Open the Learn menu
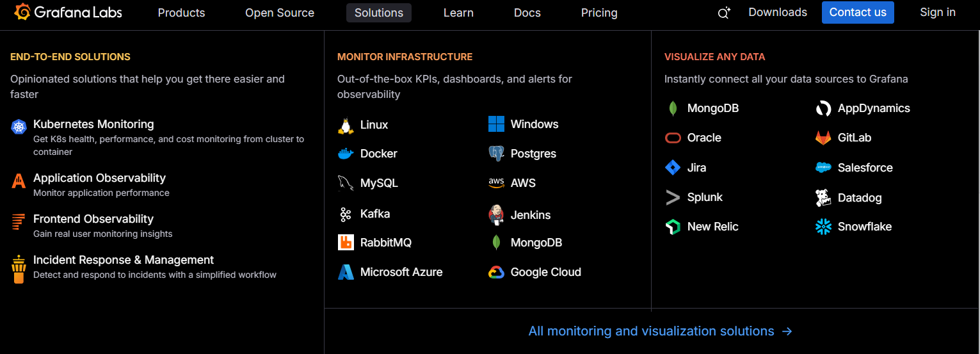 pyautogui.click(x=458, y=13)
